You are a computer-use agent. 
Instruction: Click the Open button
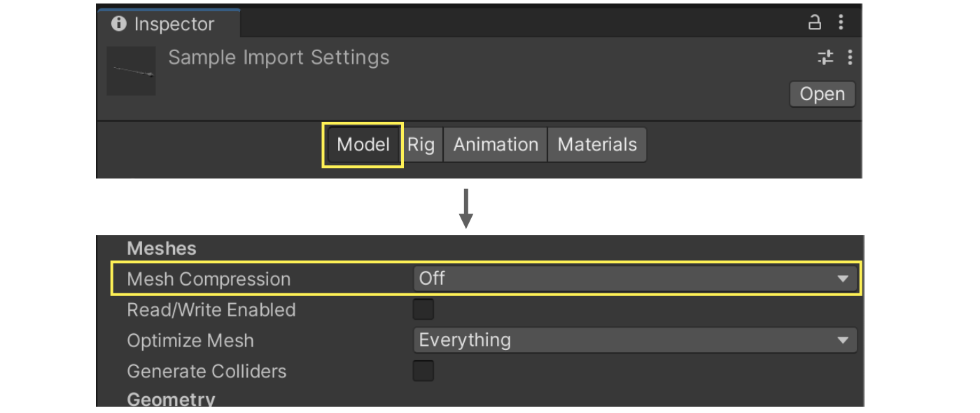[x=822, y=94]
